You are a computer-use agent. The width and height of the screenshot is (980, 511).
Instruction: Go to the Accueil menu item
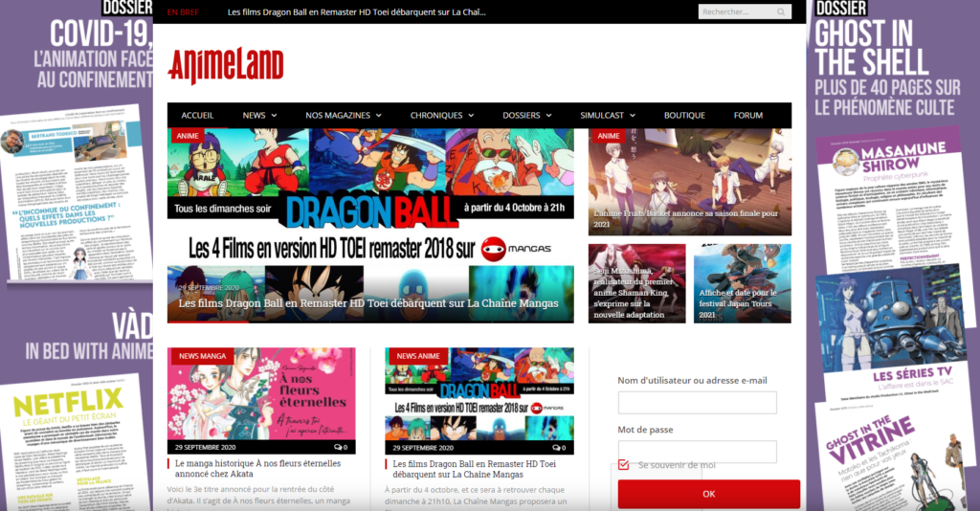click(197, 116)
